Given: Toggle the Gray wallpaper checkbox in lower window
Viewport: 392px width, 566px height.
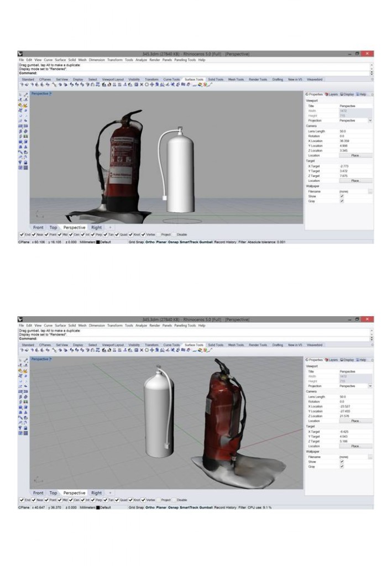Looking at the screenshot, I should tap(342, 466).
